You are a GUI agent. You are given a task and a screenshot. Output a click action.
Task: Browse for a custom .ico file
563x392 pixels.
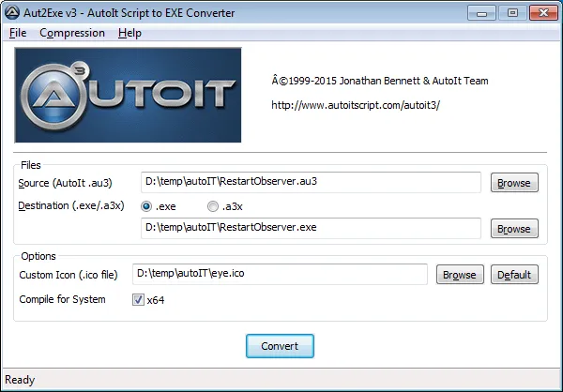coord(460,275)
